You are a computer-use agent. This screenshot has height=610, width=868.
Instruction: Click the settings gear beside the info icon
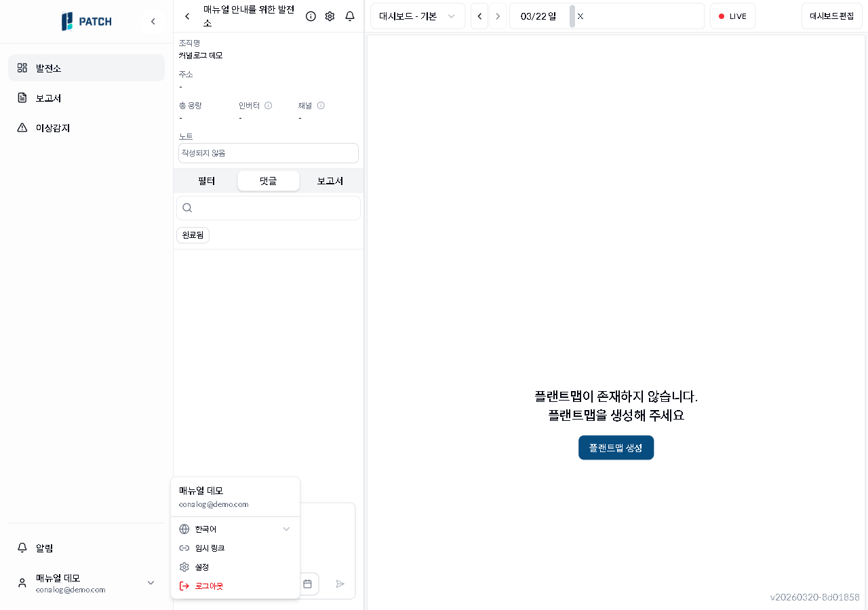point(330,16)
